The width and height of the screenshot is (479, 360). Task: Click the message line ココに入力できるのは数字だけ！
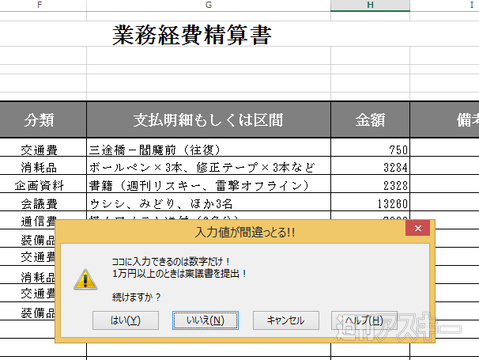[x=171, y=261]
